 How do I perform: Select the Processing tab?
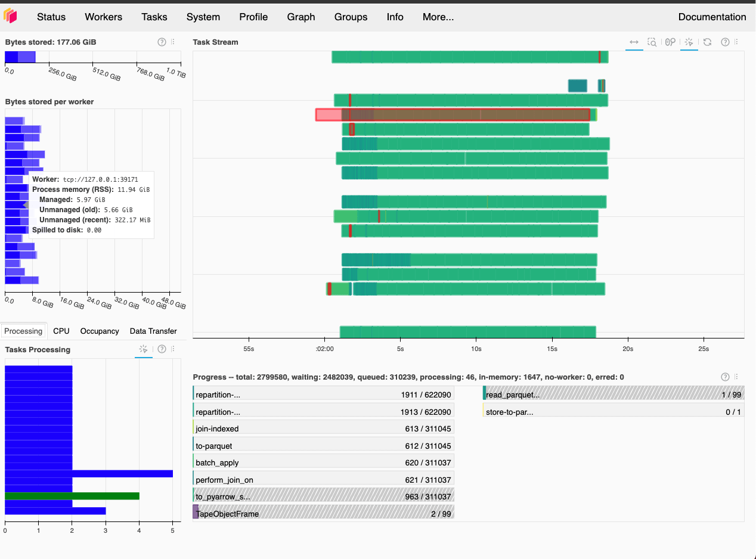[23, 331]
